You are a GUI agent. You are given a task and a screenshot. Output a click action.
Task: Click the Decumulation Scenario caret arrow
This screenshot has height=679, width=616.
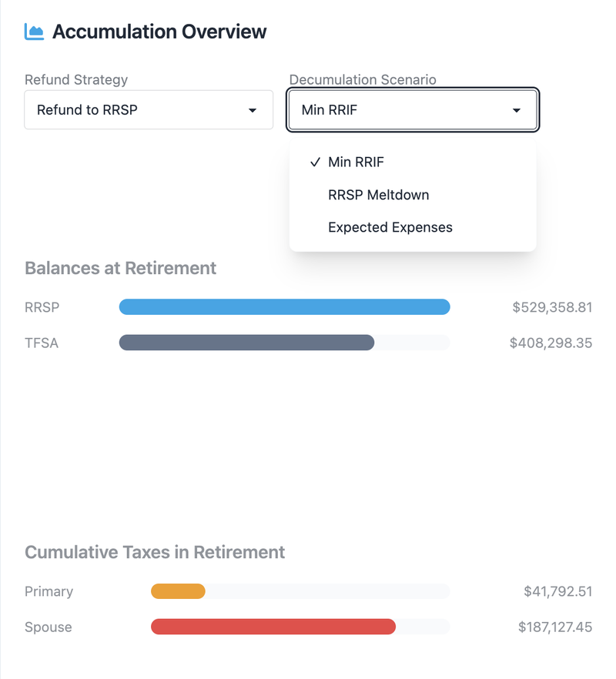pos(517,110)
